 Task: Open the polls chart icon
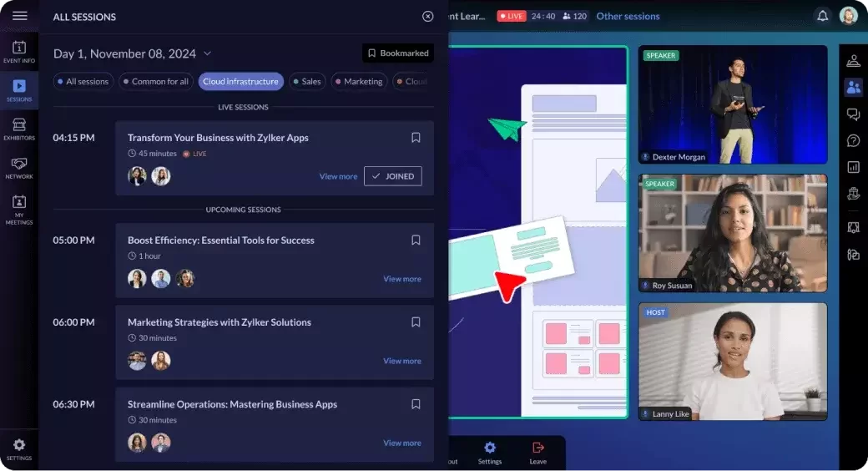coord(853,167)
